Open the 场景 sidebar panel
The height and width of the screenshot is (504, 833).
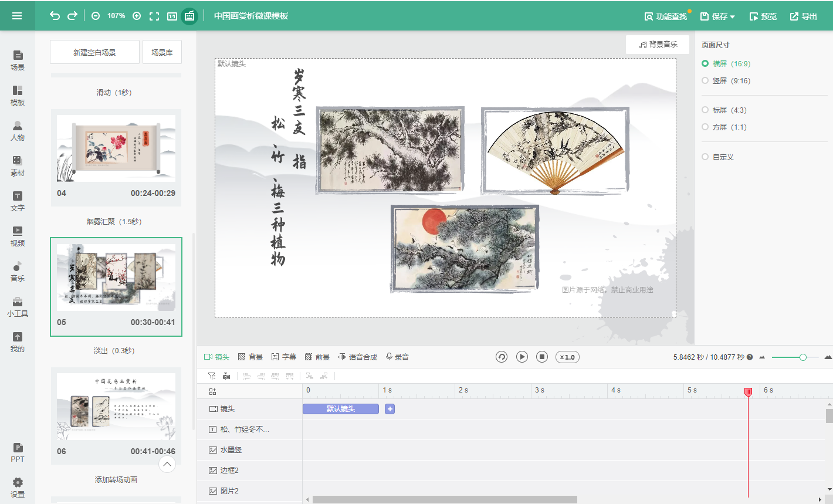click(x=18, y=60)
